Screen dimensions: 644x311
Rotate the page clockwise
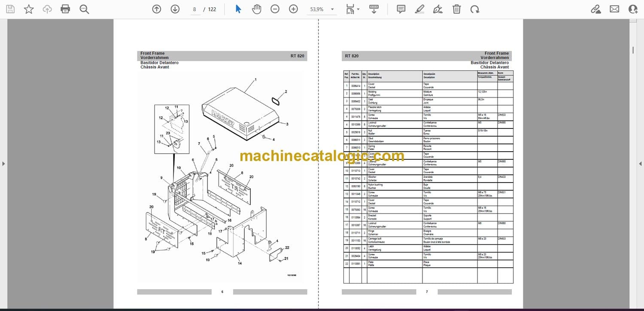coord(474,9)
